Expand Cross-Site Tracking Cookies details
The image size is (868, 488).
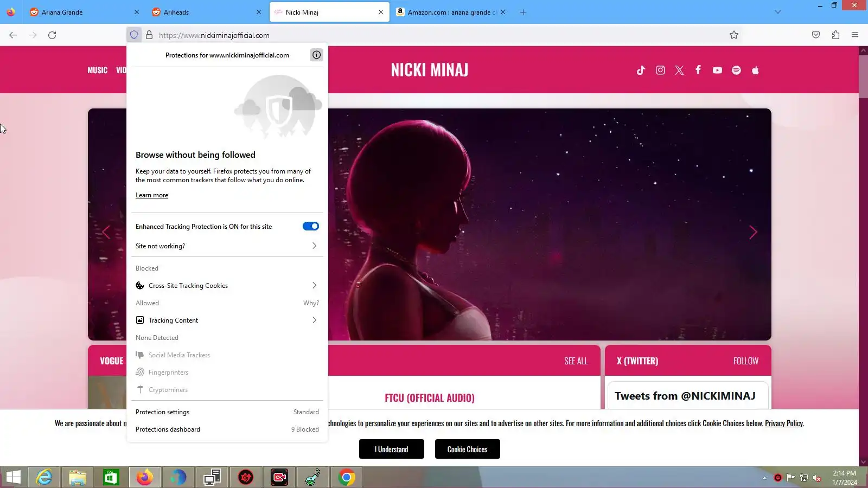click(227, 285)
